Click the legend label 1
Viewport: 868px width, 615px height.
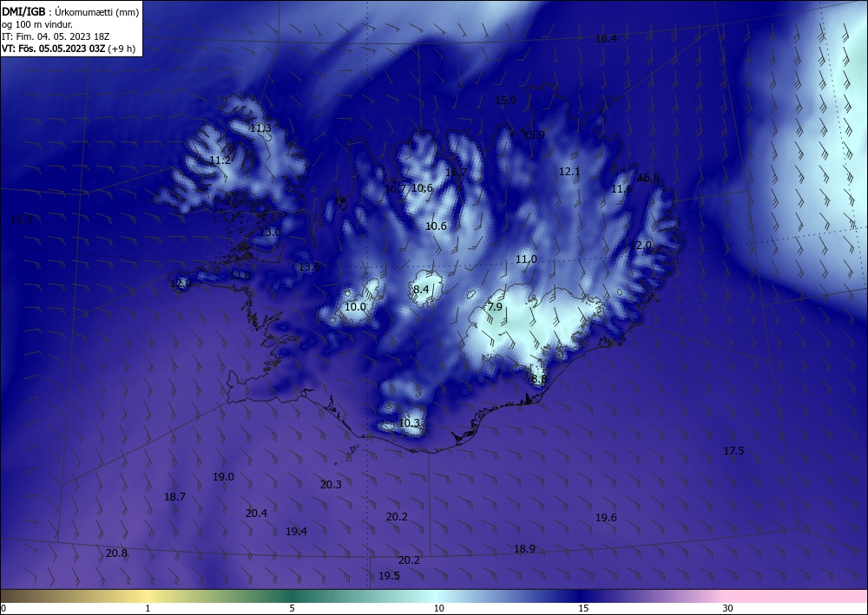pyautogui.click(x=148, y=609)
